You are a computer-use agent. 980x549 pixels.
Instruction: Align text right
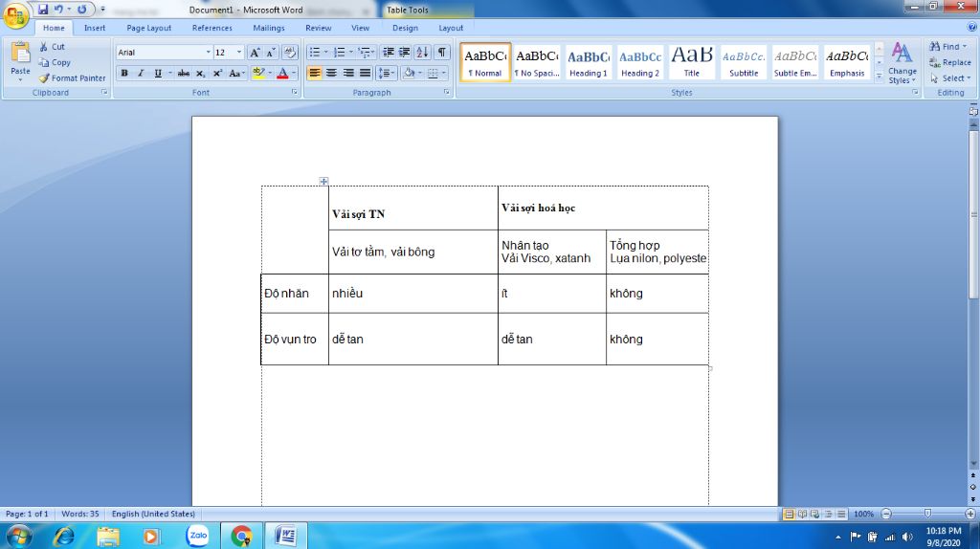[x=348, y=73]
